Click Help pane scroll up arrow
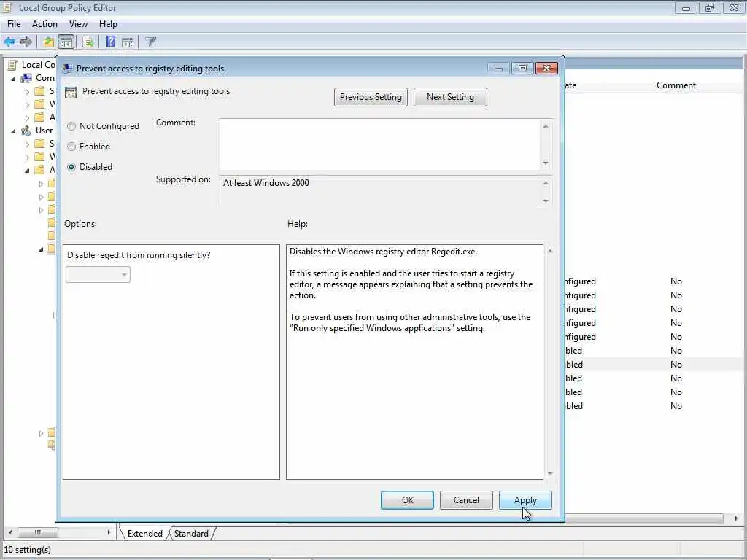747x560 pixels. (x=550, y=251)
